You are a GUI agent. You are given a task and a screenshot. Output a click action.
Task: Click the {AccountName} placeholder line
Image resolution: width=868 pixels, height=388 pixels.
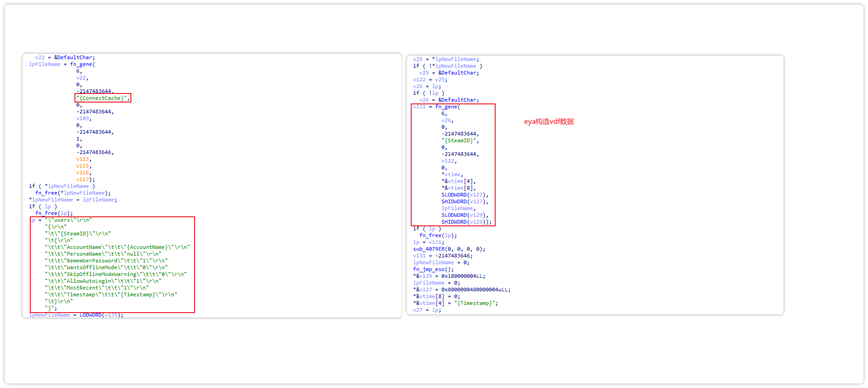click(117, 247)
